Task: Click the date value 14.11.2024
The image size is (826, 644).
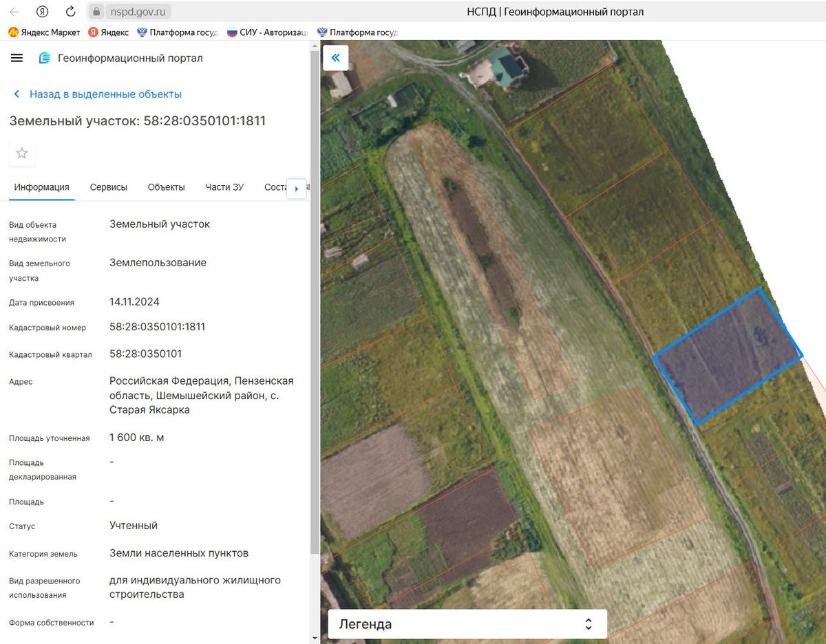Action: click(x=134, y=301)
